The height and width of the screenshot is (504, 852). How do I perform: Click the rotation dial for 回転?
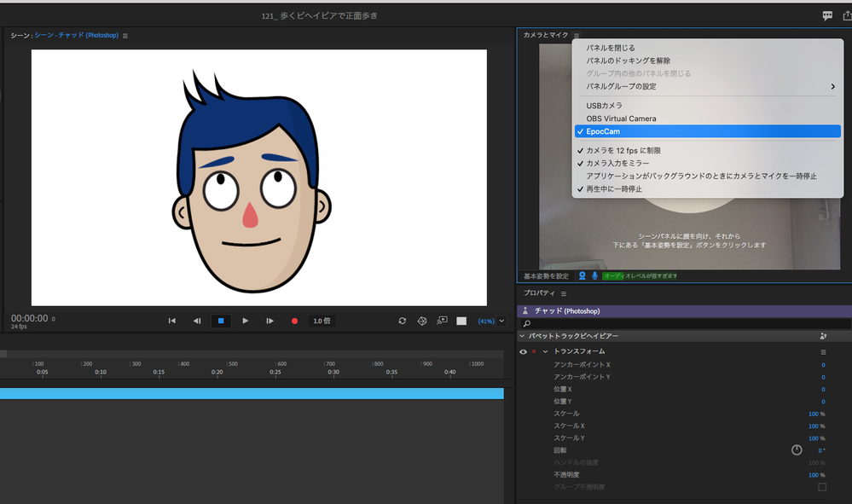click(797, 450)
